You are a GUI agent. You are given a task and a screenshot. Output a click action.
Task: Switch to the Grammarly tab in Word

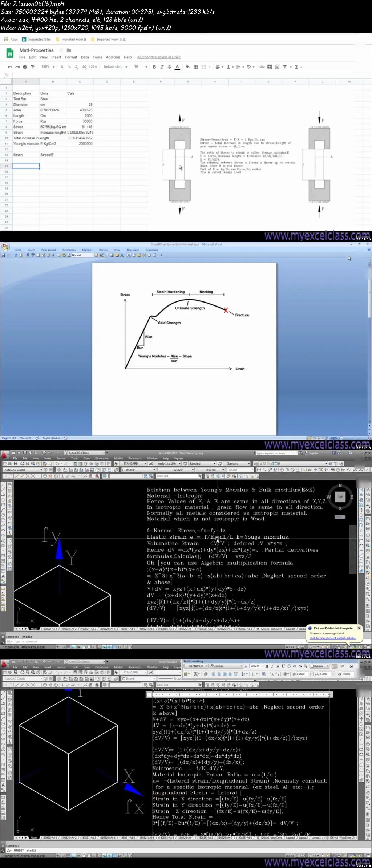click(152, 250)
